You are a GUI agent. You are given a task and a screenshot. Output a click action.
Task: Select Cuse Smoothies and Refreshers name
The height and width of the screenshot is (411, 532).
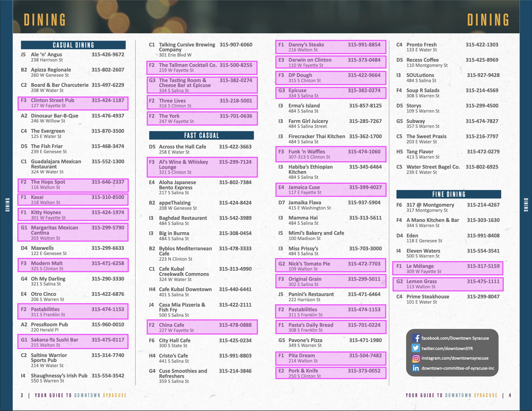click(x=183, y=374)
